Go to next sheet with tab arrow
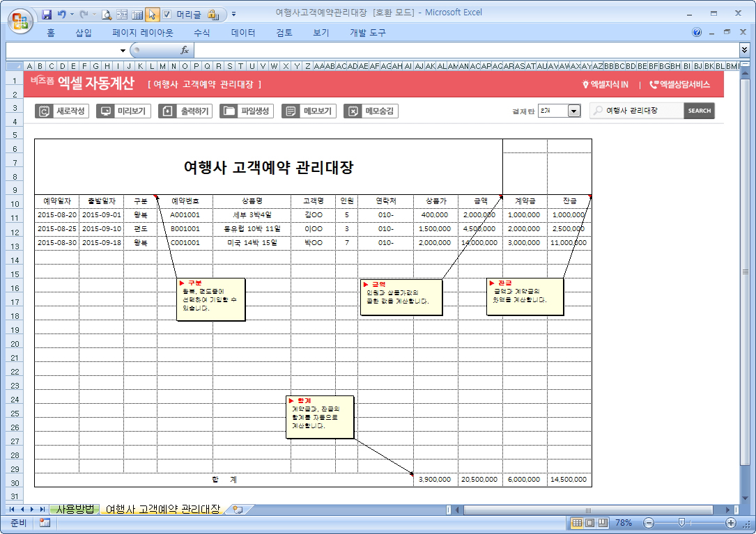The height and width of the screenshot is (534, 756). click(32, 509)
